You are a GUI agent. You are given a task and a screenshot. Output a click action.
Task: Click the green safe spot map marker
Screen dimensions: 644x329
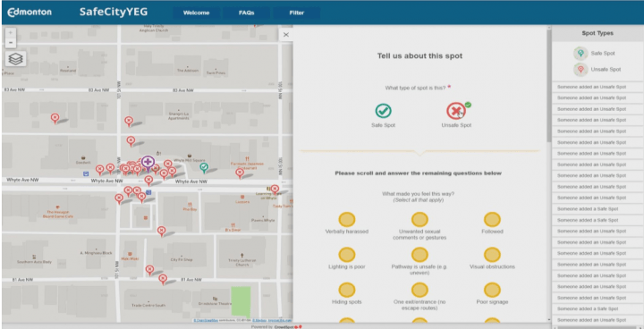click(x=204, y=167)
